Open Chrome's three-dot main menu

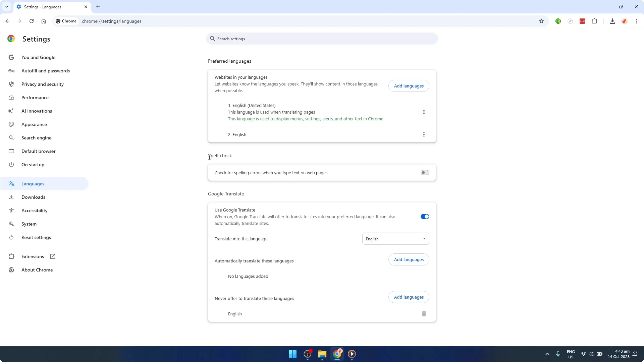(x=636, y=21)
